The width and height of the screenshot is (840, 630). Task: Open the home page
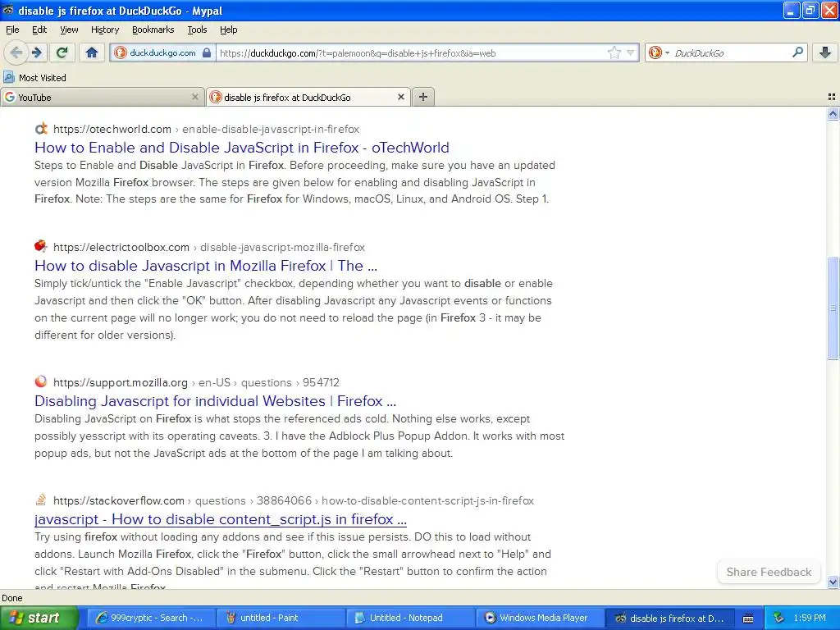pyautogui.click(x=92, y=52)
